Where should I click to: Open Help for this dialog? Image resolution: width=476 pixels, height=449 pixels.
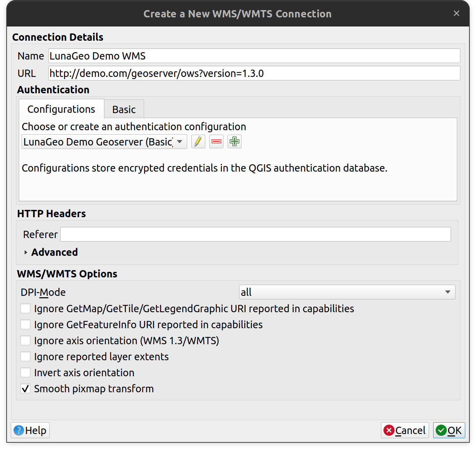(x=30, y=431)
